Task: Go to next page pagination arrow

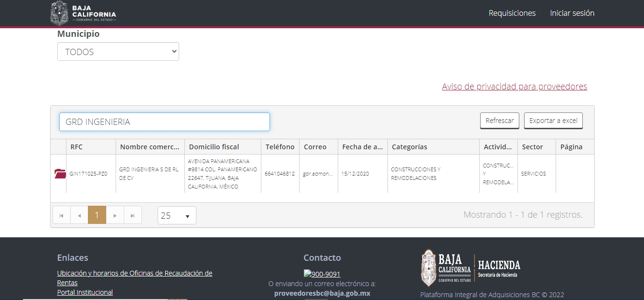Action: click(115, 215)
